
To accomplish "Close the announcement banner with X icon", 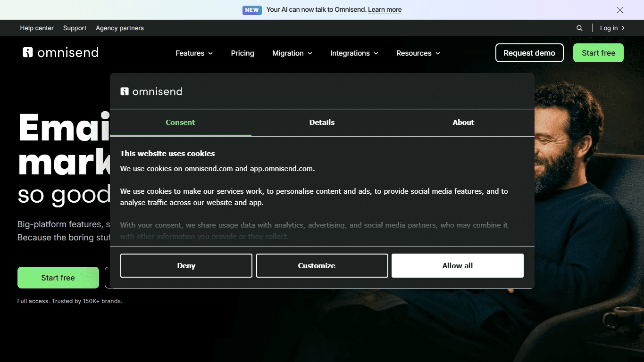I will tap(620, 10).
